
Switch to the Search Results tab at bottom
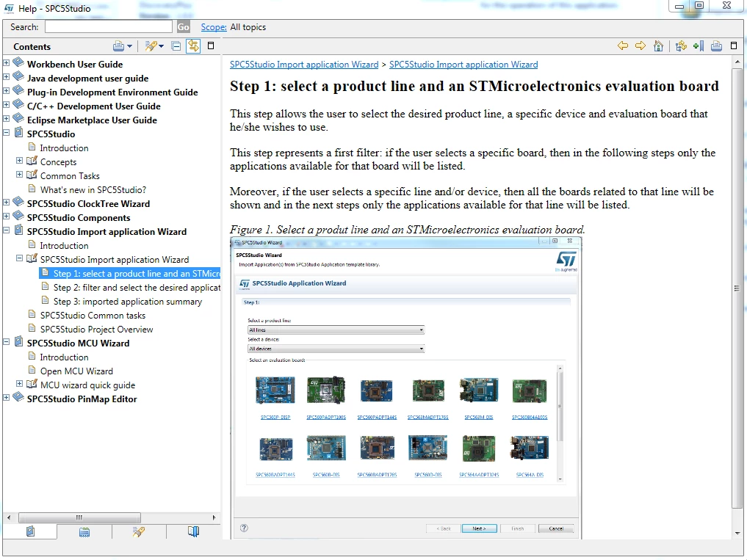tap(139, 531)
